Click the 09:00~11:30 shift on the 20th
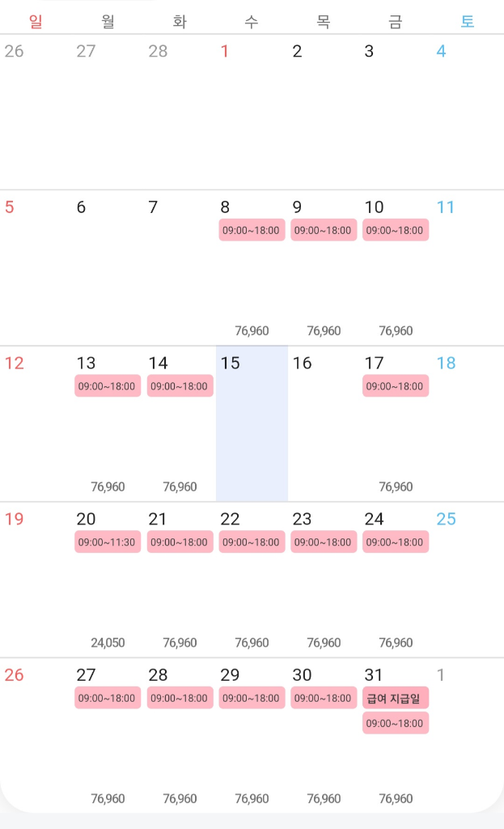Screen dimensions: 504x829 (x=108, y=542)
